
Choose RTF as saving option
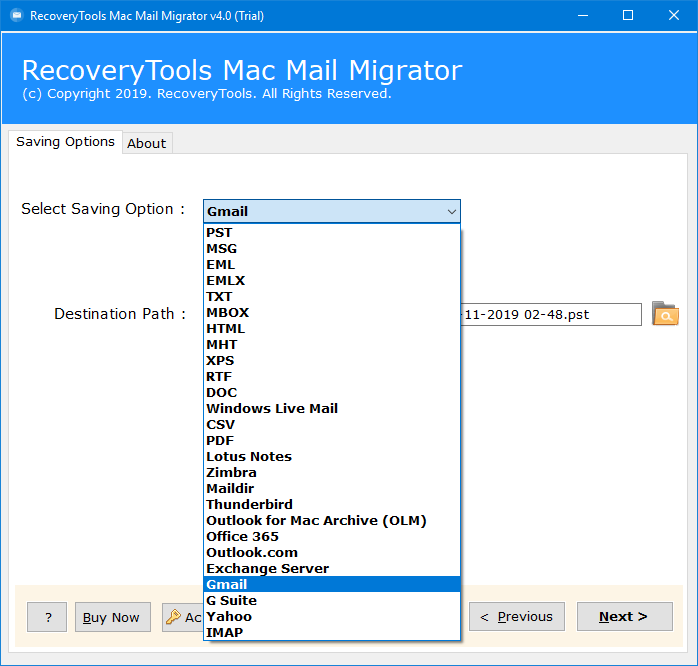click(332, 377)
